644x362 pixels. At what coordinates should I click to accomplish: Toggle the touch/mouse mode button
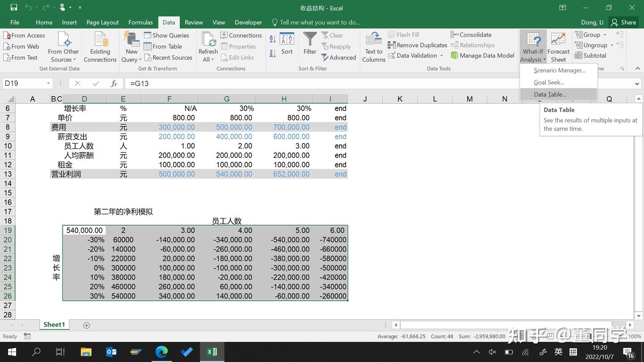point(63,8)
